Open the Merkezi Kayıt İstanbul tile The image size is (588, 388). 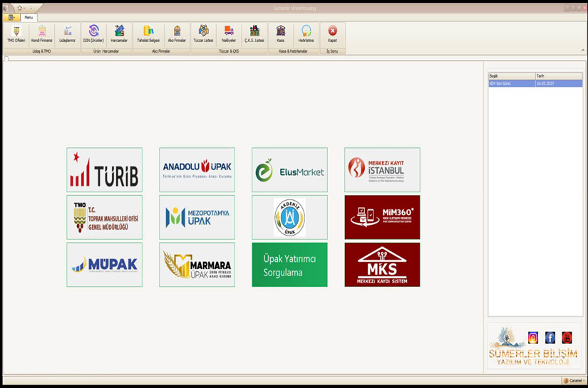(x=382, y=169)
